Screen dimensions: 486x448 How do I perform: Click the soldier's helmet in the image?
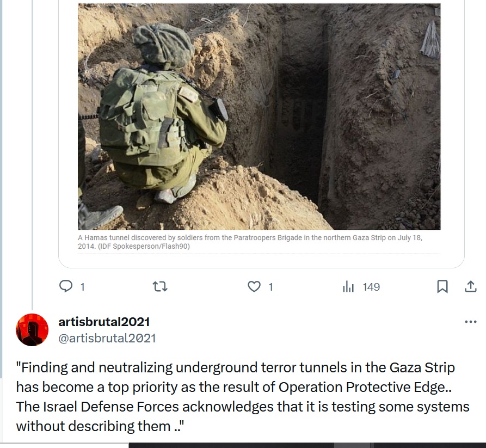(x=163, y=46)
